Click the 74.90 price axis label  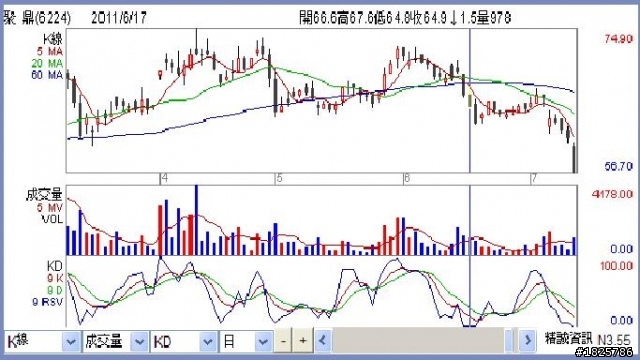618,39
